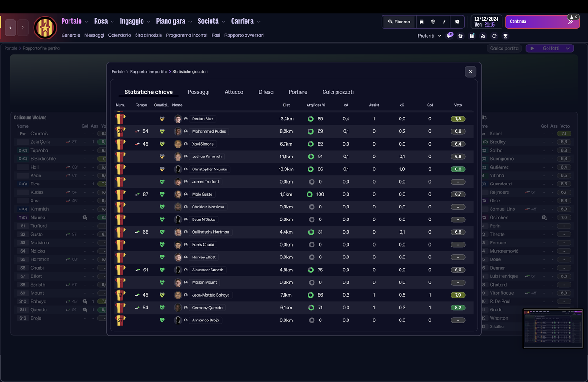Image resolution: width=588 pixels, height=382 pixels.
Task: Switch to the Attacco tab
Action: (x=234, y=92)
